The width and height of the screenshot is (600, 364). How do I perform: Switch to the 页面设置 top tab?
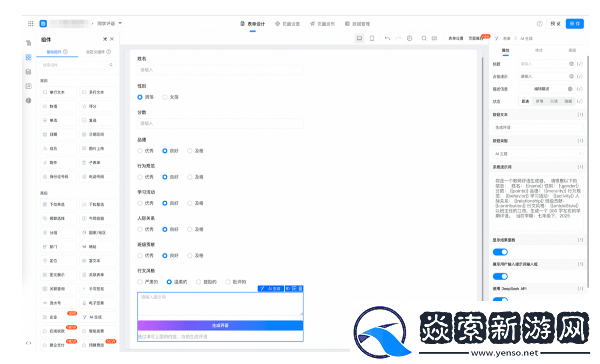[x=287, y=24]
